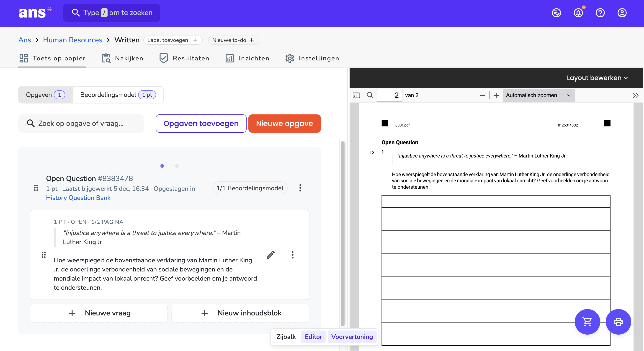The width and height of the screenshot is (644, 351).
Task: Click the 0125314002 code in preview
Action: click(x=567, y=125)
